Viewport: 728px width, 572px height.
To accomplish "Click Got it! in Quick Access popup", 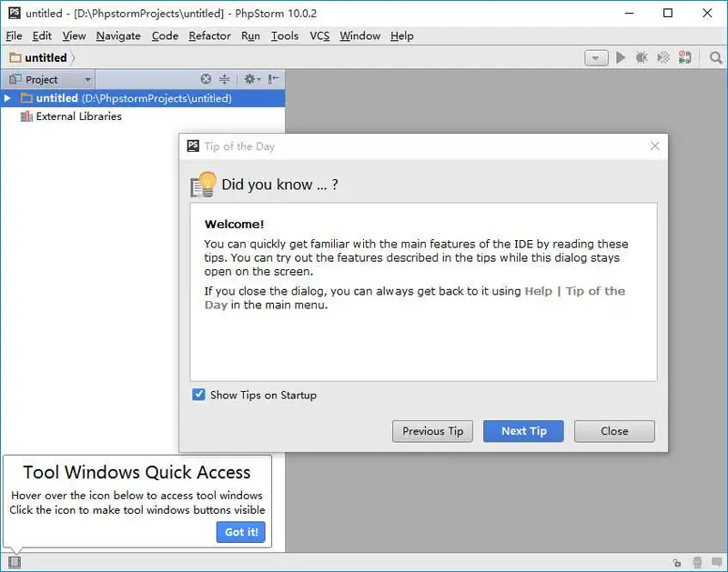I will click(x=240, y=532).
